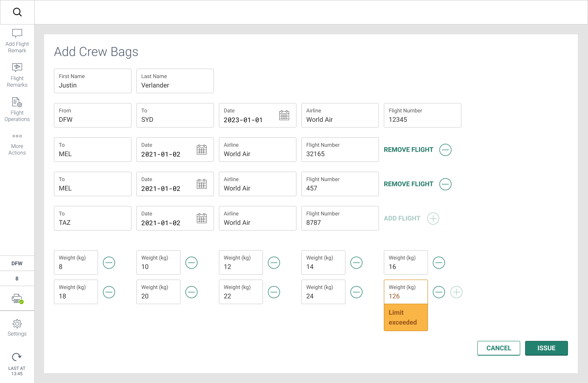
Task: Open Settings from sidebar
Action: click(17, 328)
